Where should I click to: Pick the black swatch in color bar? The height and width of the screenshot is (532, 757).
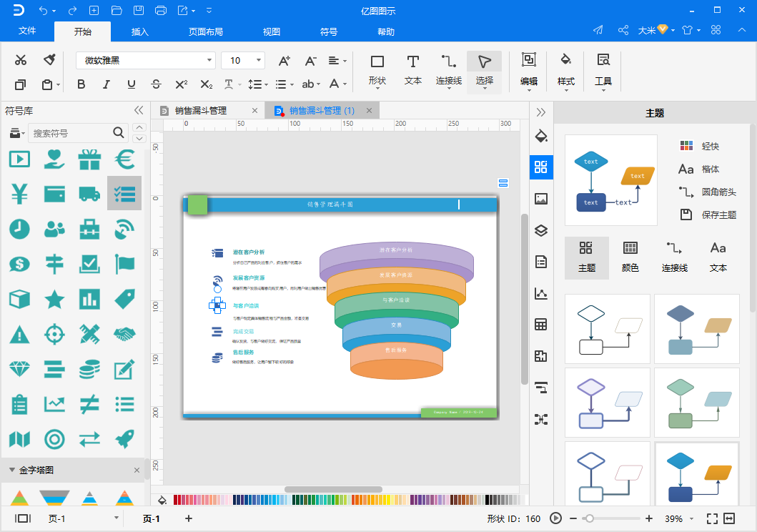click(x=488, y=500)
